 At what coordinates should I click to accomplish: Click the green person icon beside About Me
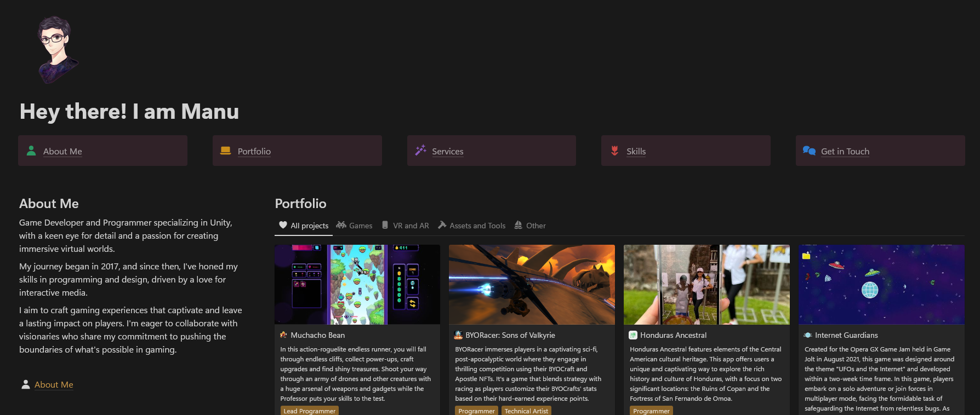point(31,151)
